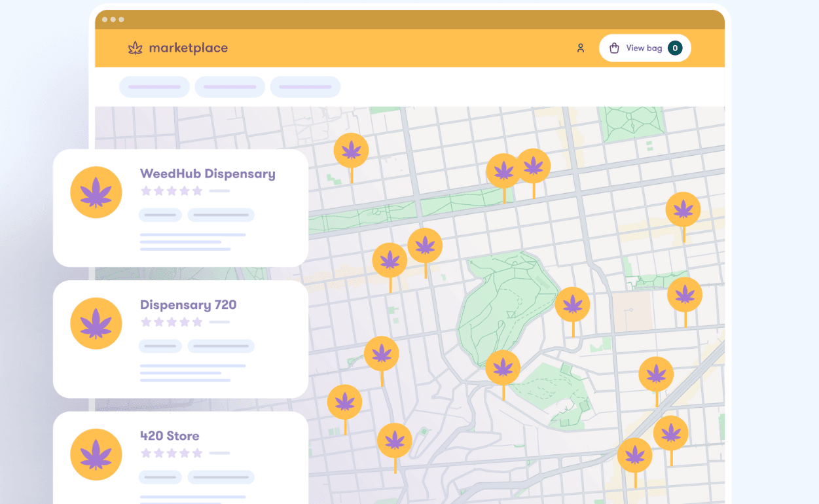Open the Dispensary 720 card title

pyautogui.click(x=189, y=305)
